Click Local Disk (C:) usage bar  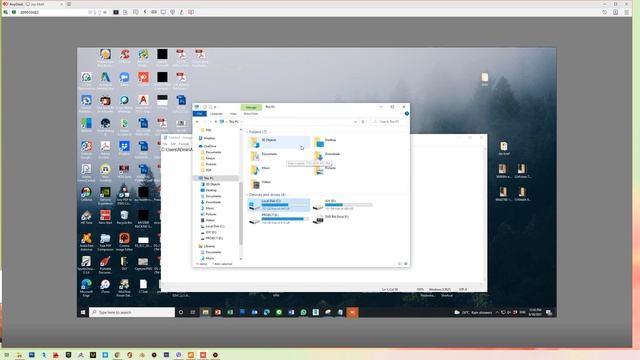click(285, 205)
